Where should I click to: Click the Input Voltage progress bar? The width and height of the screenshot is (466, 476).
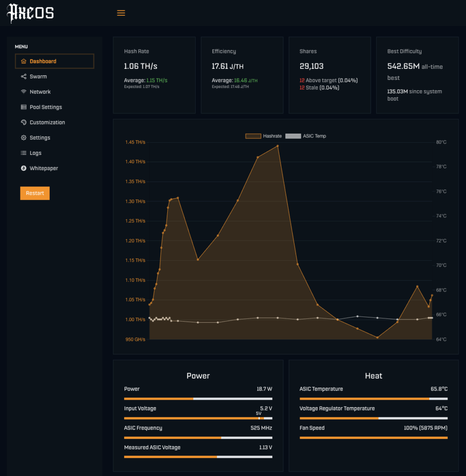pyautogui.click(x=198, y=418)
